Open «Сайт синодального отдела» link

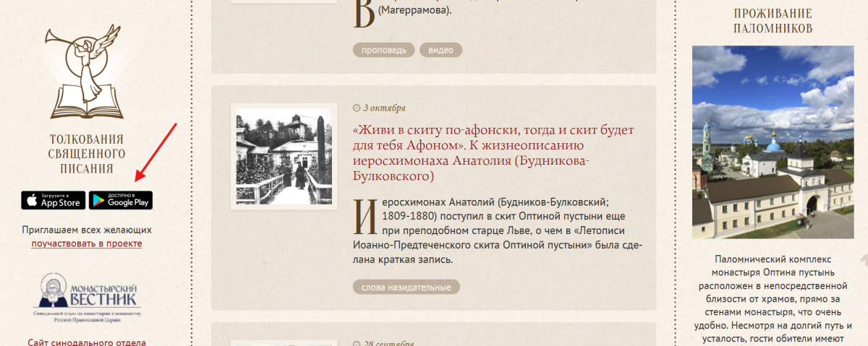coord(87,342)
